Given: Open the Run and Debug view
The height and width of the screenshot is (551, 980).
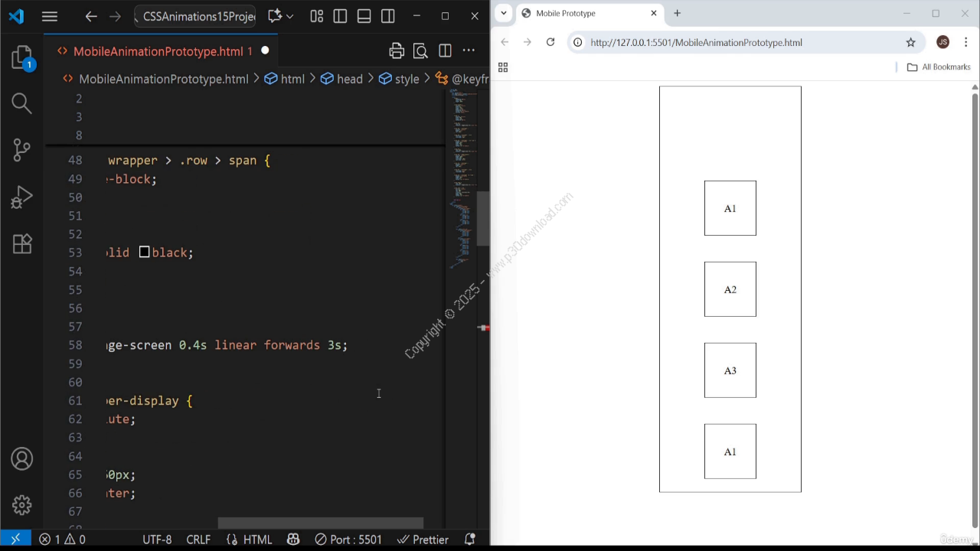Looking at the screenshot, I should point(21,197).
